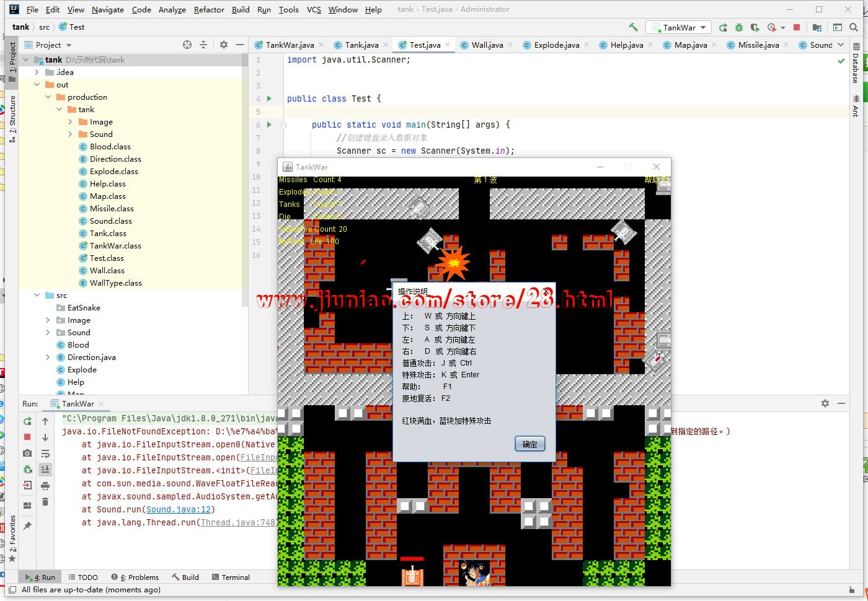Viewport: 868px width, 601px height.
Task: Toggle soft-wrap in the Run console
Action: click(x=45, y=454)
